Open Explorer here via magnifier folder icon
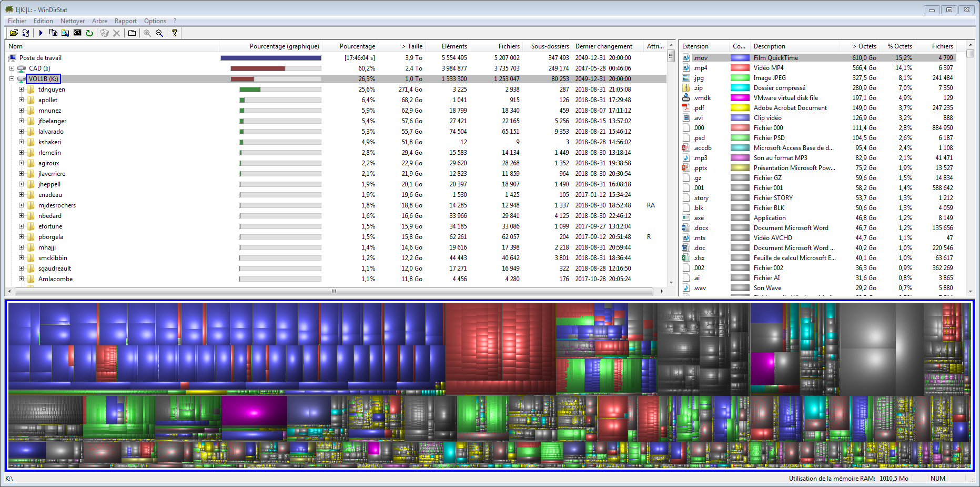 pyautogui.click(x=65, y=33)
